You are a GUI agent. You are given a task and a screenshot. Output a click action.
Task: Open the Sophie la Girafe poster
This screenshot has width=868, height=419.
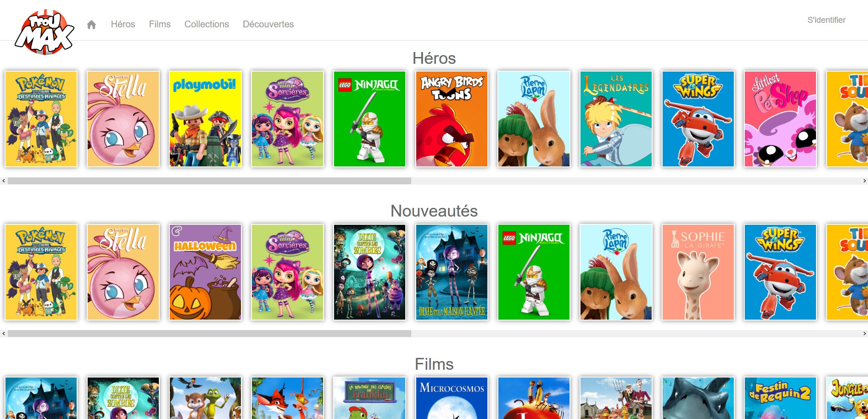pos(698,272)
